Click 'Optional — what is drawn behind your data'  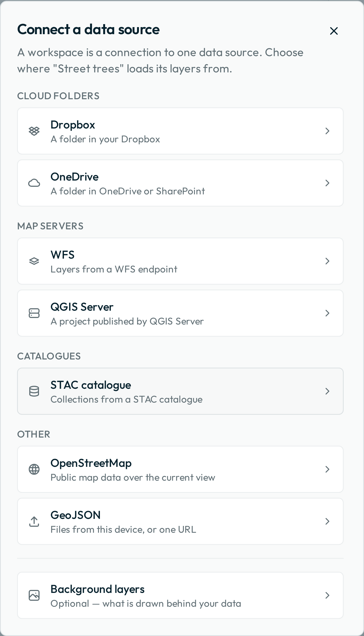point(146,603)
